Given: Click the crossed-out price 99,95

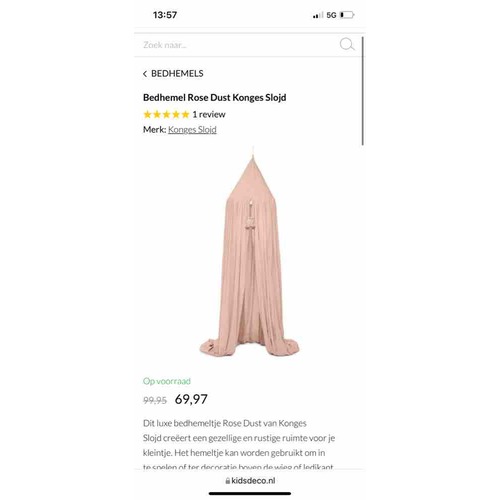Looking at the screenshot, I should tap(155, 400).
